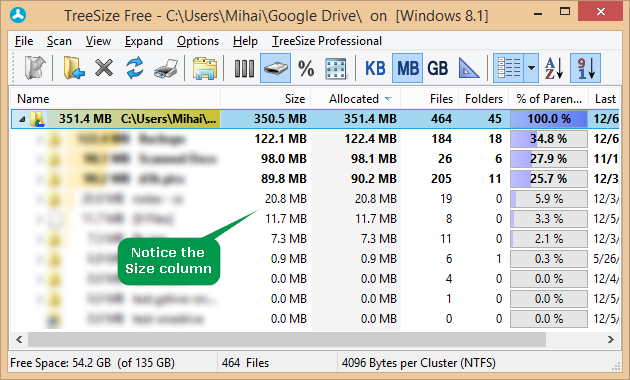
Task: Select the root folder Google Drive icon
Action: [x=37, y=119]
